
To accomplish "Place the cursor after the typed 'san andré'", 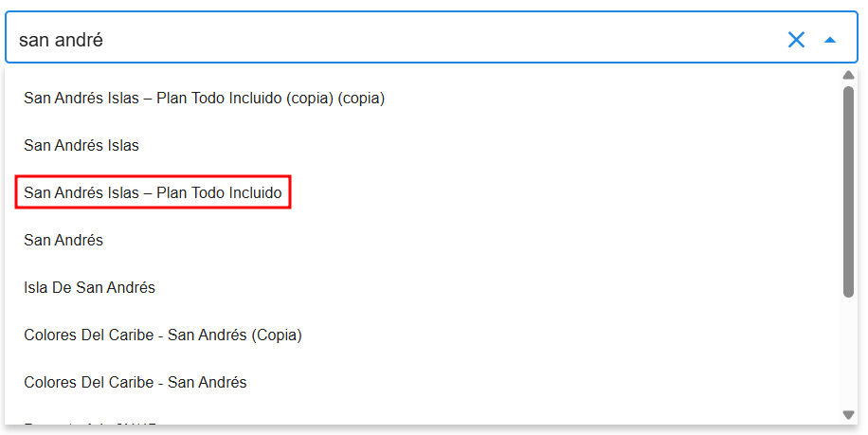I will tap(104, 40).
